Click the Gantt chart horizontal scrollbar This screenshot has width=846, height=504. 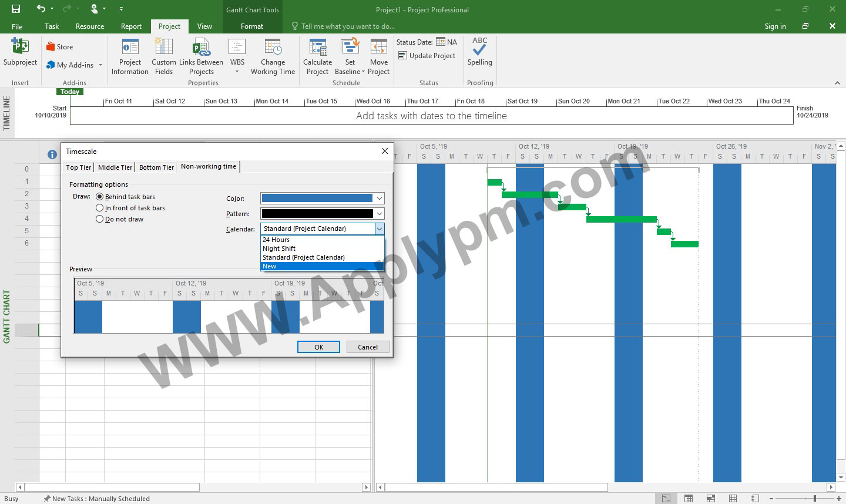tap(496, 487)
